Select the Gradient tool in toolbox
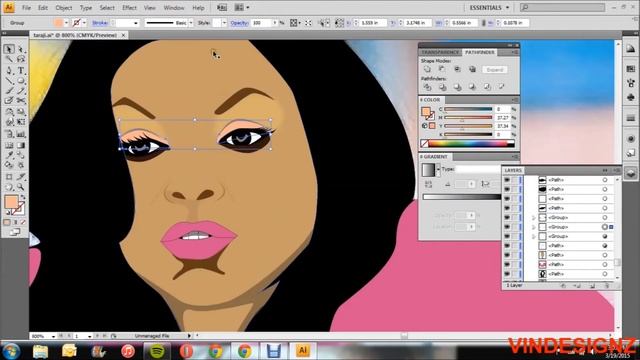 21,144
